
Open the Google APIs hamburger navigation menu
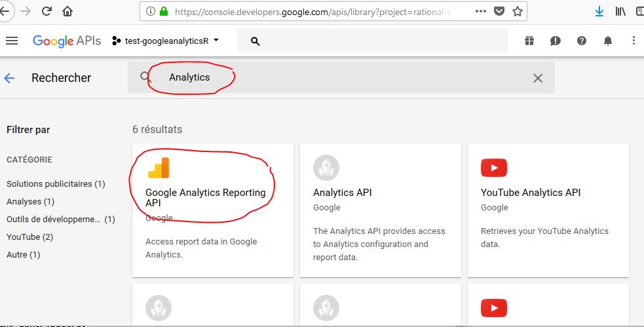tap(12, 41)
